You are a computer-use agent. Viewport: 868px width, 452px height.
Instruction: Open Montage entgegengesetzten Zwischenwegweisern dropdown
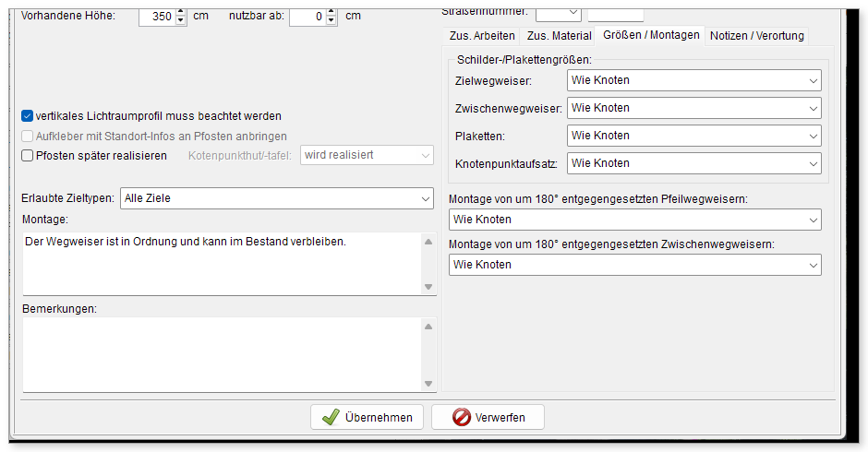click(x=635, y=265)
